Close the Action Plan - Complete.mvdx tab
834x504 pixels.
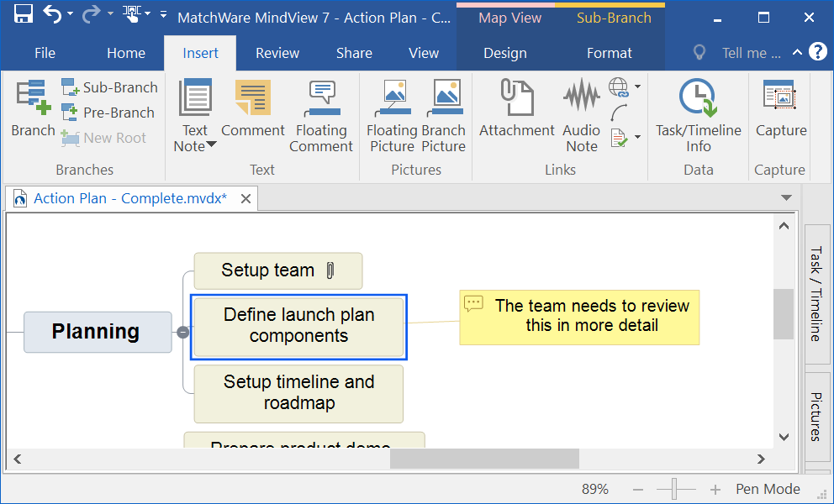coord(245,199)
